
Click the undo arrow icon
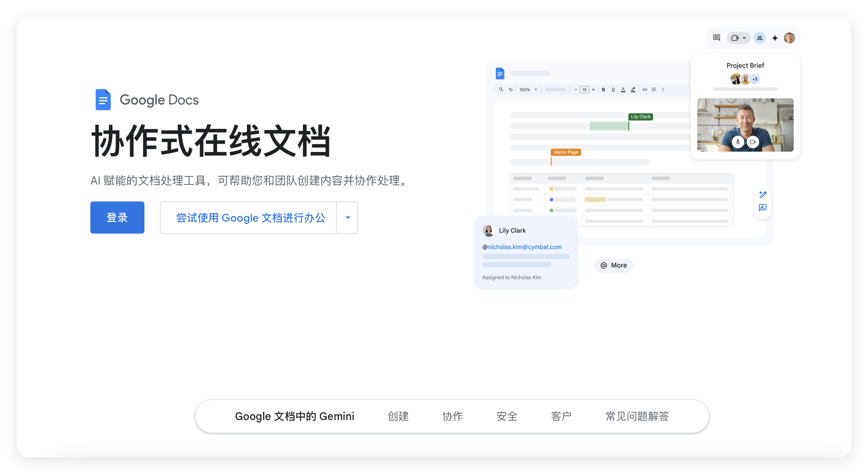click(511, 90)
